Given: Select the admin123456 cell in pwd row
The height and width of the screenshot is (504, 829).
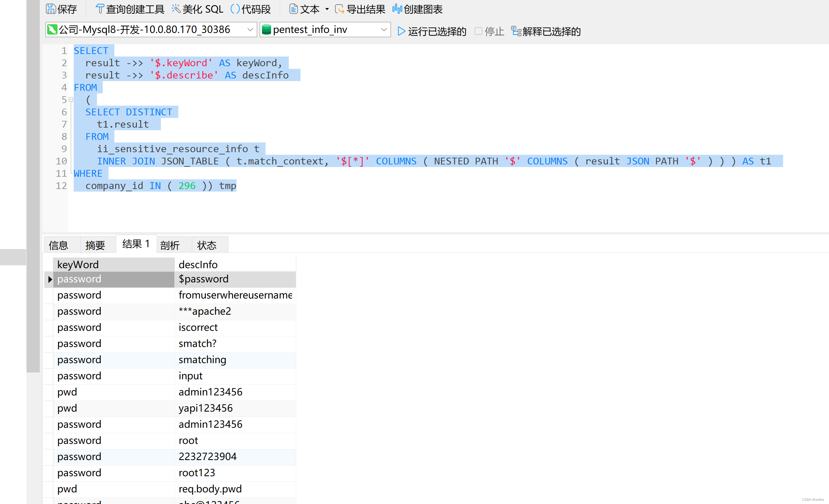Looking at the screenshot, I should [x=210, y=392].
